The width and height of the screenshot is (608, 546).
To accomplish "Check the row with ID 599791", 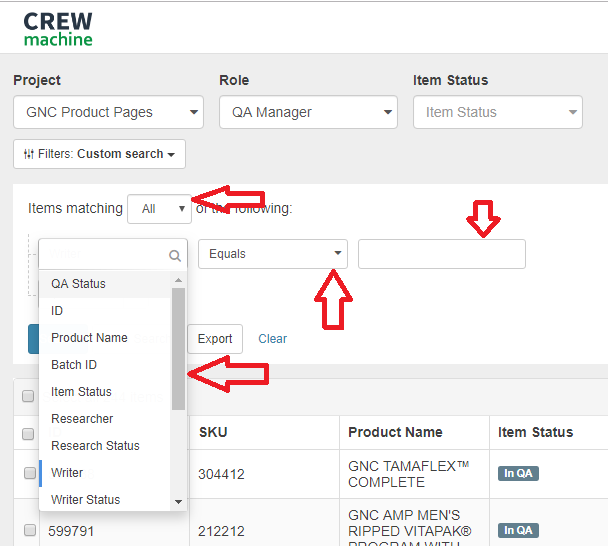I will pos(30,530).
